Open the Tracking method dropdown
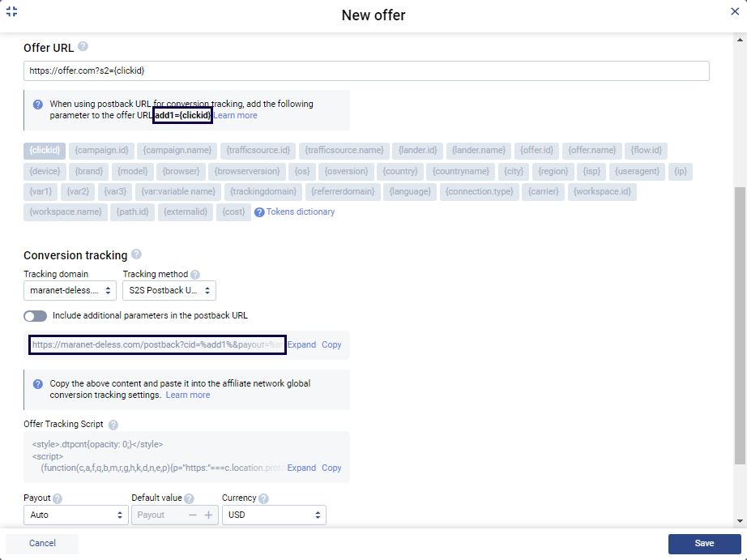This screenshot has width=747, height=560. coord(169,290)
